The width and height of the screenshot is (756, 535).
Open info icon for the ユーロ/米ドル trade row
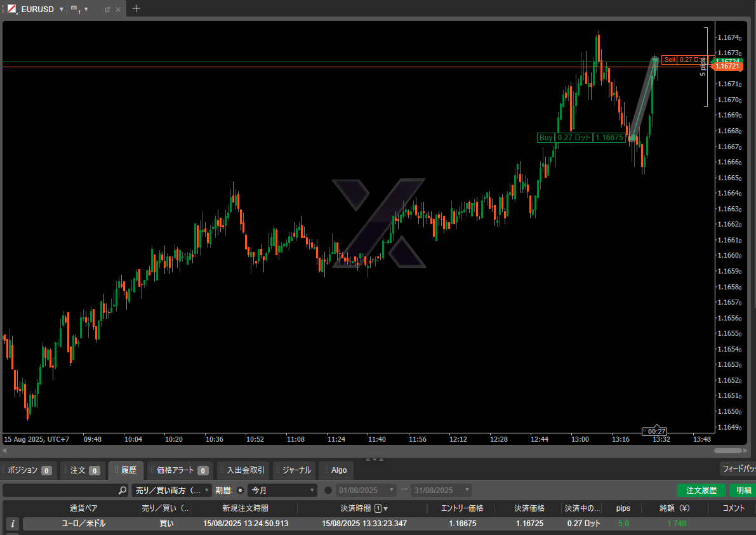(13, 524)
